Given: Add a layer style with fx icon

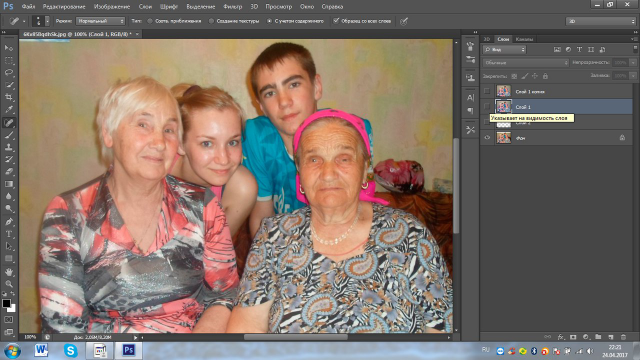Looking at the screenshot, I should pyautogui.click(x=560, y=337).
